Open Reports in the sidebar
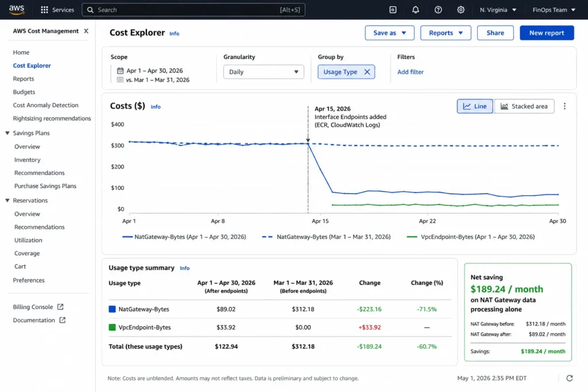This screenshot has width=588, height=392. (x=23, y=79)
